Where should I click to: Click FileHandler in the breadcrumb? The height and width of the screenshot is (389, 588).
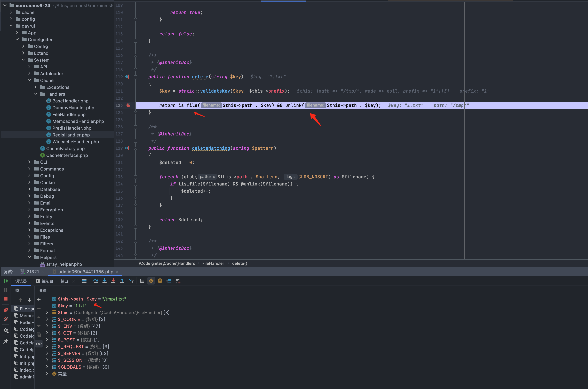click(x=213, y=263)
